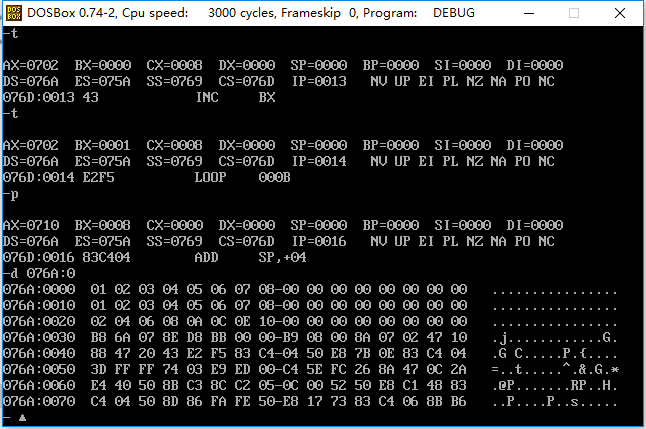Maximize the DOSBox window
Viewport: 646px width, 429px height.
click(x=574, y=13)
